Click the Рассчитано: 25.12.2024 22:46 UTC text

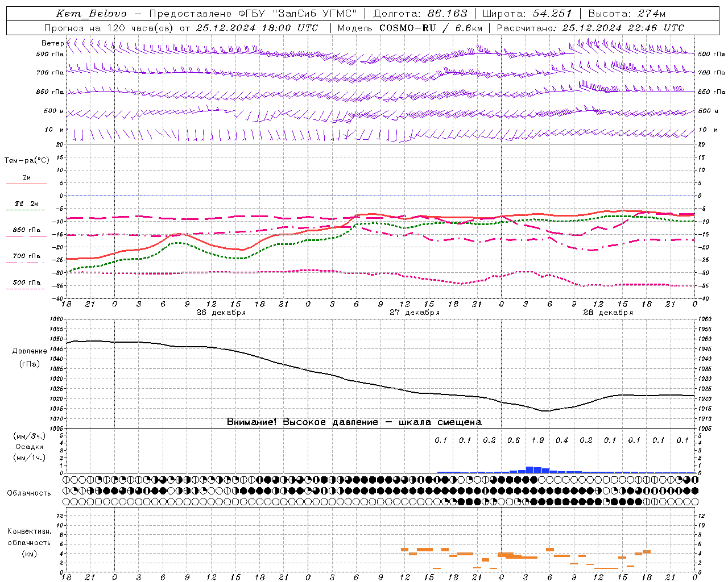(590, 28)
